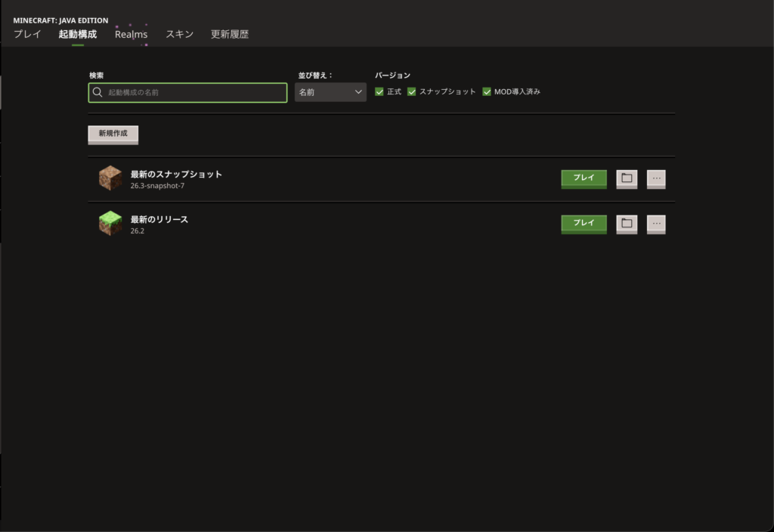This screenshot has width=774, height=532.
Task: Open more options for 最新のスナップショット
Action: (x=656, y=178)
